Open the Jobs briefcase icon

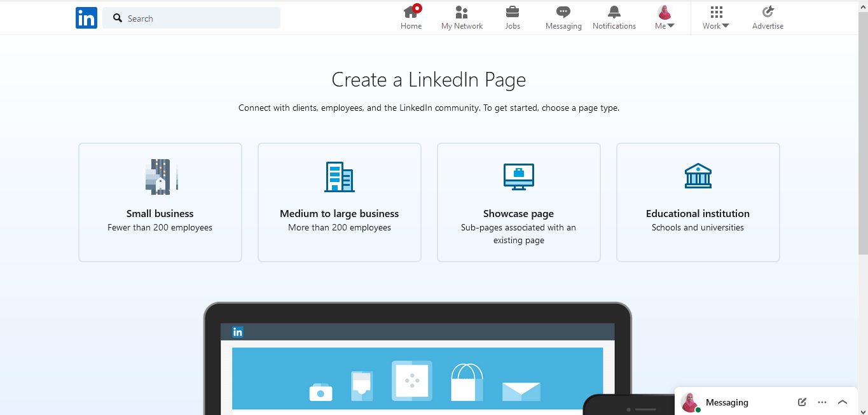513,12
